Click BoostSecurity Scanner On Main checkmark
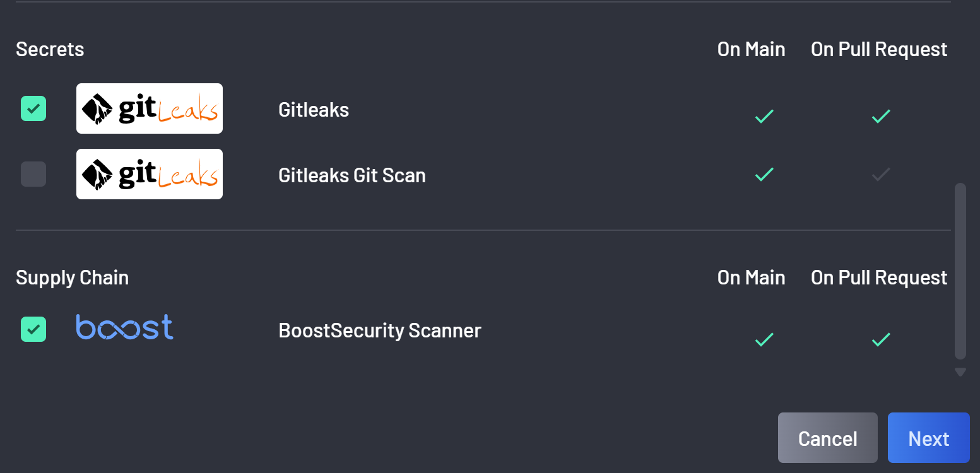Viewport: 980px width, 473px height. (x=764, y=339)
